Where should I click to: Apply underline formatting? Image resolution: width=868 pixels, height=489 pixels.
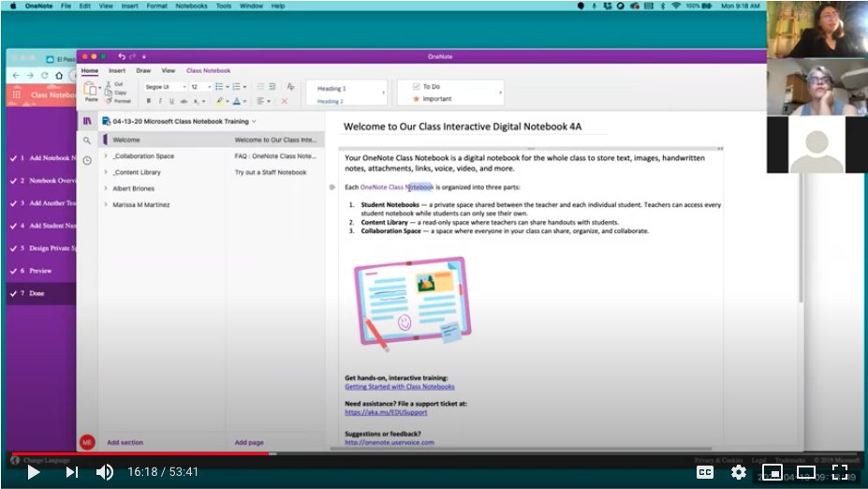click(171, 101)
